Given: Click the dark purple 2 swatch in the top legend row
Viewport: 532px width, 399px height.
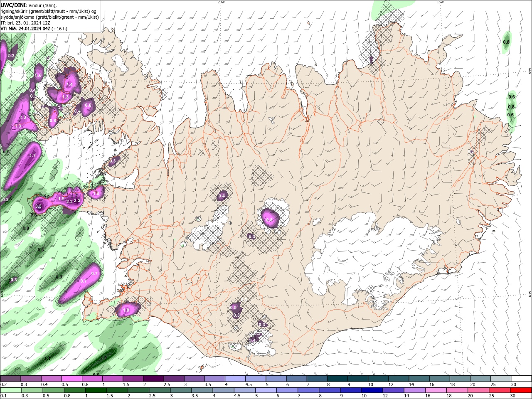Looking at the screenshot, I should click(153, 379).
